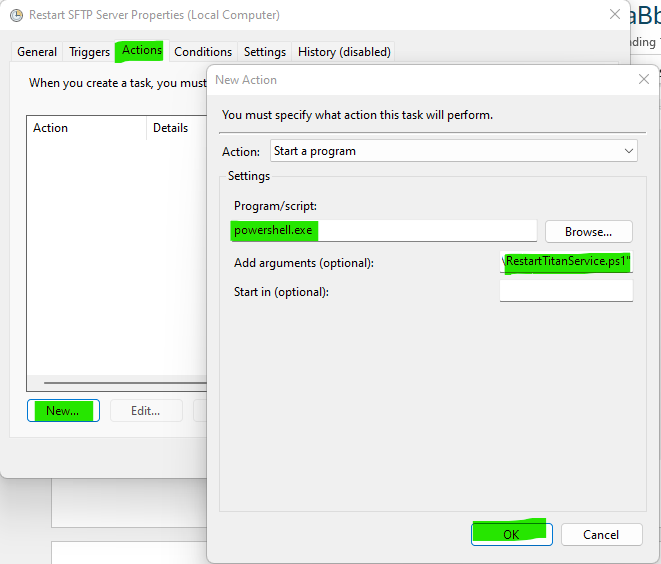Select the Actions tab
This screenshot has width=661, height=564.
pyautogui.click(x=142, y=51)
